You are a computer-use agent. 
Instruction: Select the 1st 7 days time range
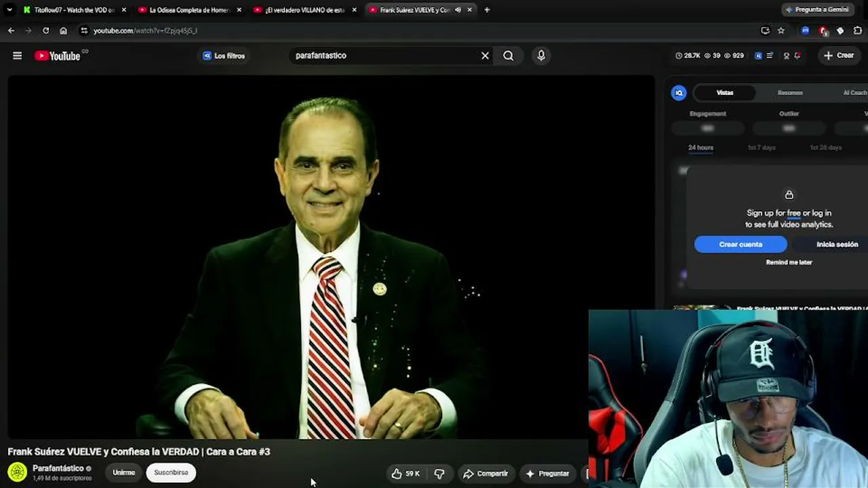[x=762, y=148]
